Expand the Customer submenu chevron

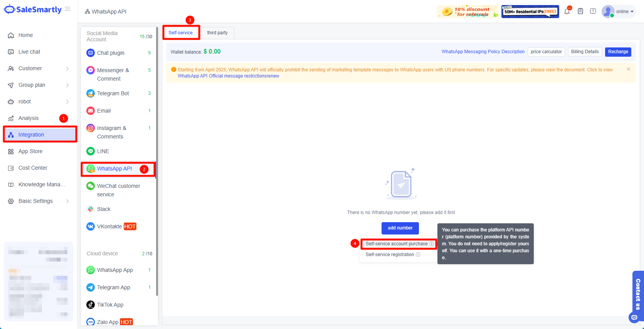67,69
